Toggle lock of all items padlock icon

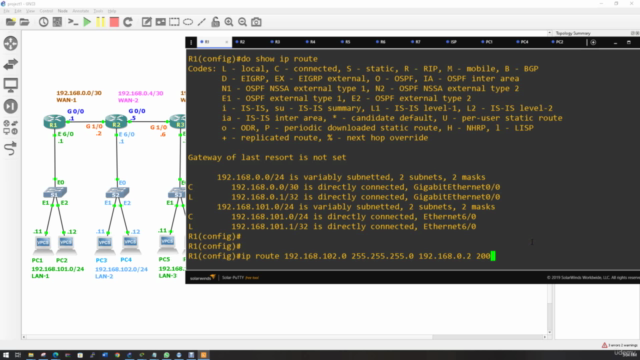(215, 22)
